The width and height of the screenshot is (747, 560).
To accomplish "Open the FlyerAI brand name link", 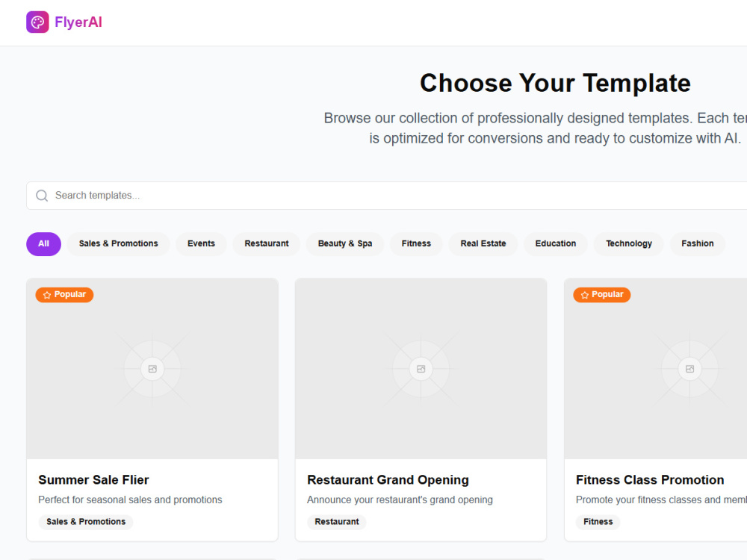I will [x=78, y=22].
